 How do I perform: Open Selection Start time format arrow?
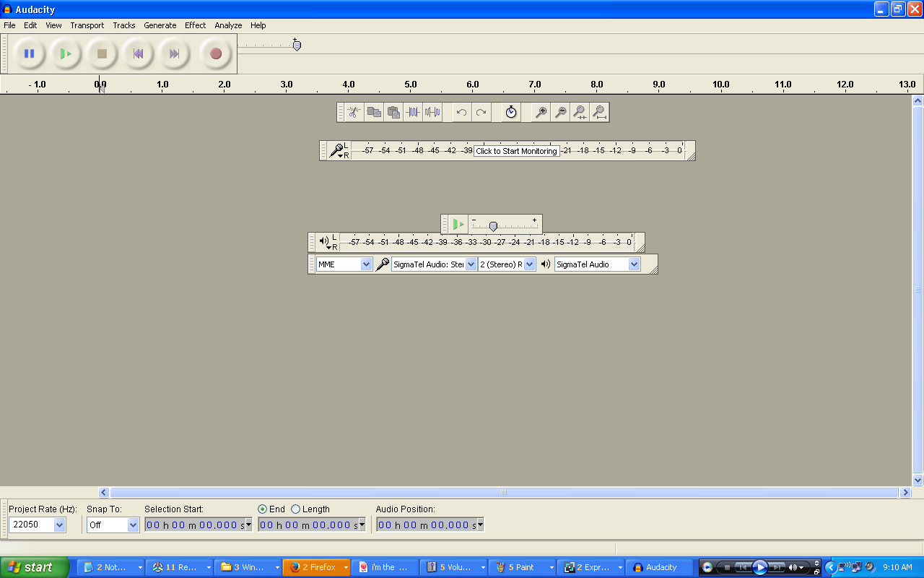pos(249,525)
